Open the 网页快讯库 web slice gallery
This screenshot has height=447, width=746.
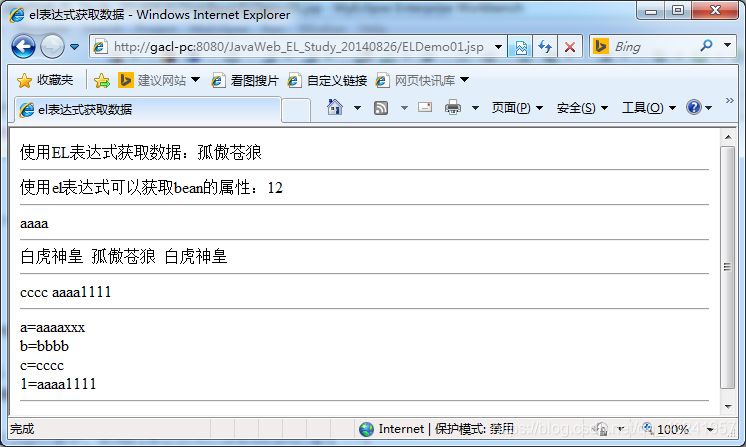pyautogui.click(x=415, y=80)
